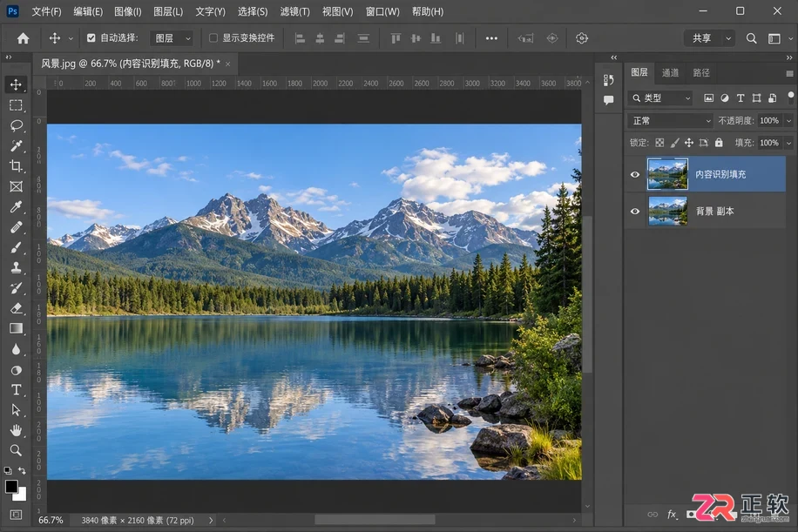
Task: Toggle lock transparent pixels
Action: tap(659, 143)
